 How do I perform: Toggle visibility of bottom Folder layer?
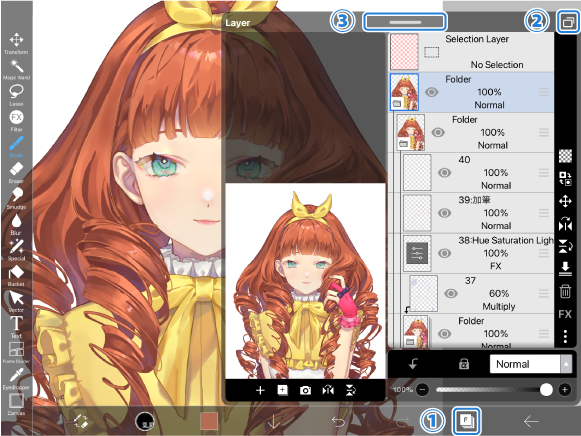444,334
